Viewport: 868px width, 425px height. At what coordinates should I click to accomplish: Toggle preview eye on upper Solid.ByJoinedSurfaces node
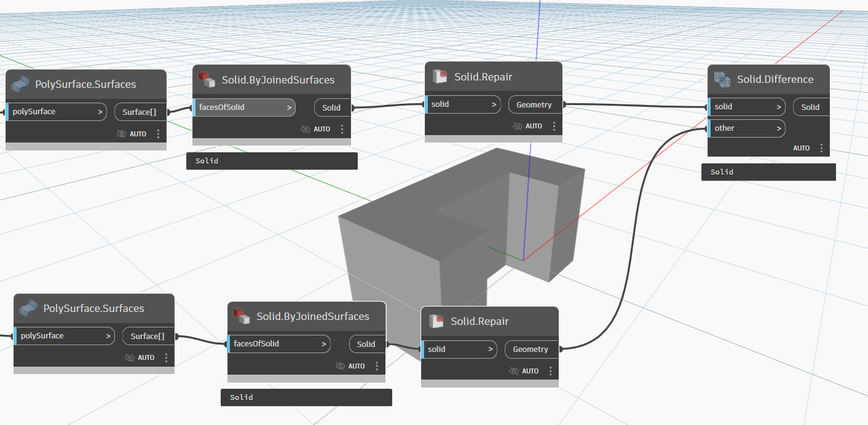click(x=306, y=129)
